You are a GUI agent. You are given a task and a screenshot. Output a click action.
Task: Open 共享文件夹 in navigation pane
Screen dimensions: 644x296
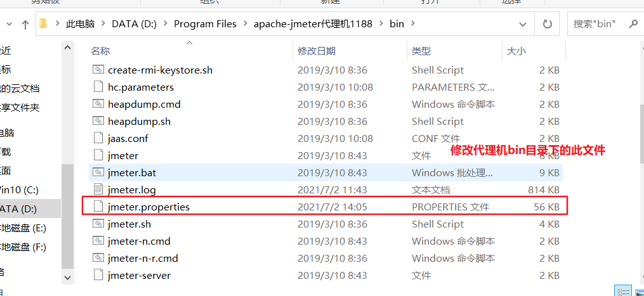20,108
